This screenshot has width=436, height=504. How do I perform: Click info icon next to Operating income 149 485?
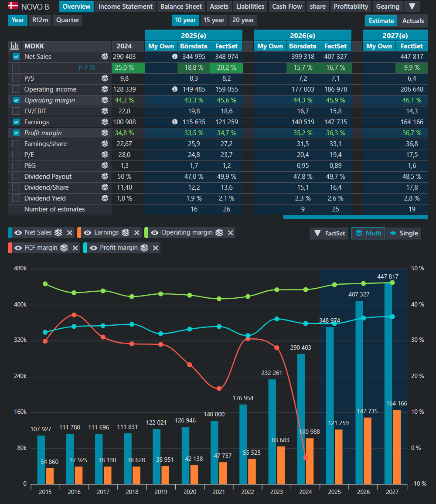(175, 89)
